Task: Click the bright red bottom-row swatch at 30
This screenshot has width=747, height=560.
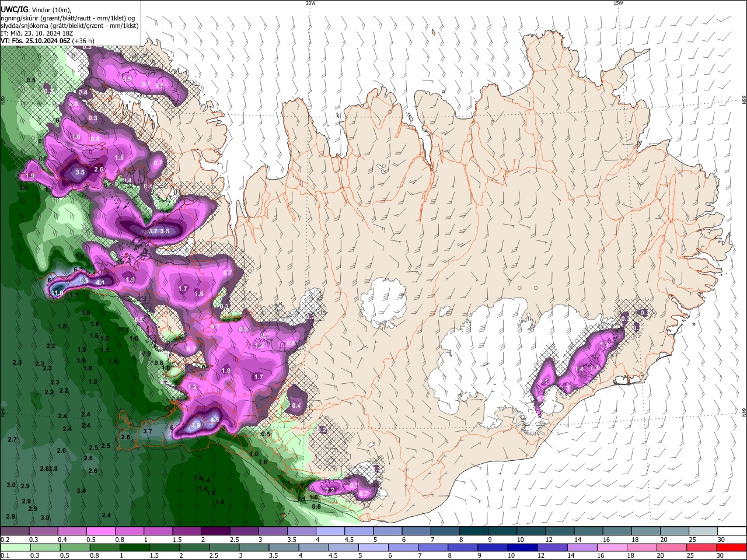Action: 731,547
